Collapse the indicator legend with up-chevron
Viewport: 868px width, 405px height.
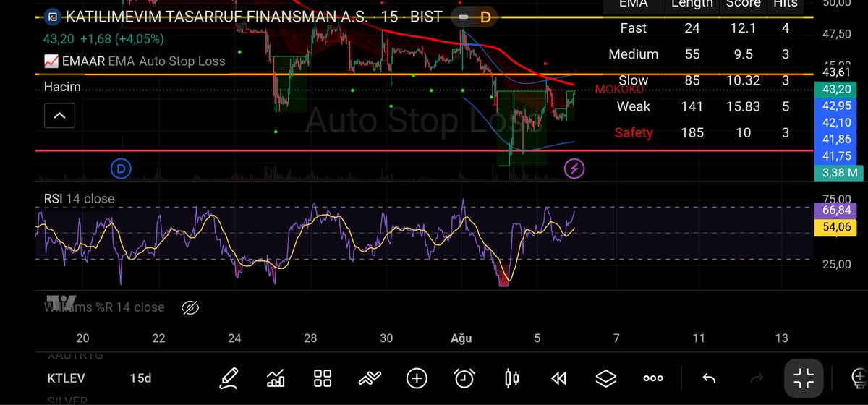[59, 115]
